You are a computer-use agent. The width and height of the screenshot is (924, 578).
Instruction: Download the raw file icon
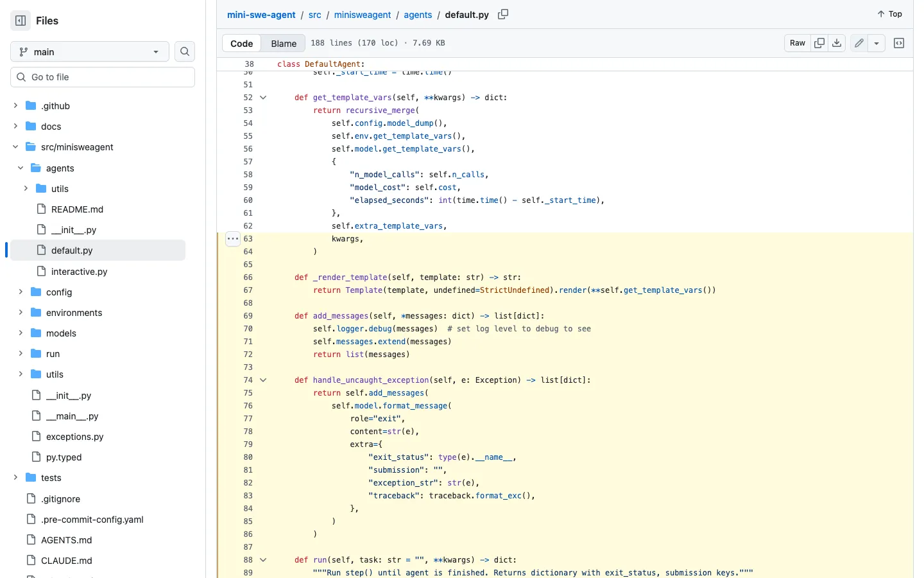click(x=837, y=43)
